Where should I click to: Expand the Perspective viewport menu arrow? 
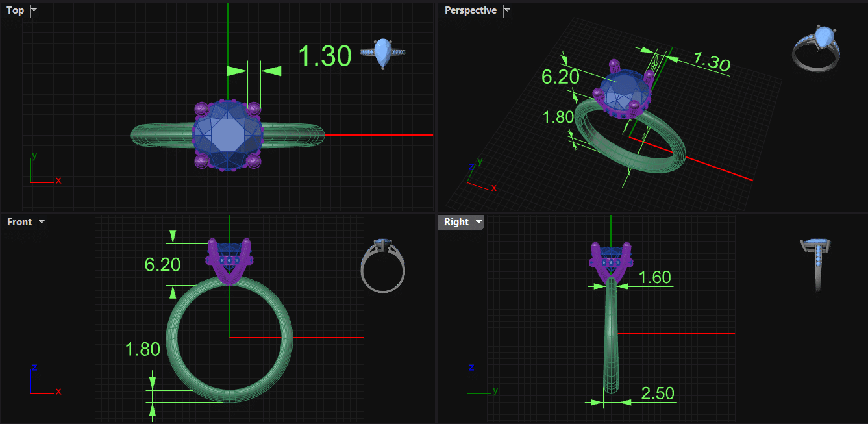tap(507, 10)
